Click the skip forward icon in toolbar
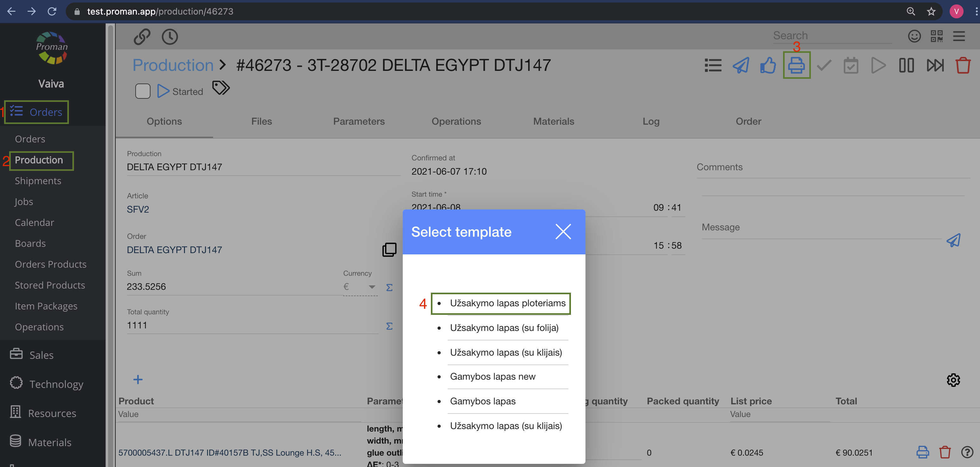The image size is (980, 467). 935,65
